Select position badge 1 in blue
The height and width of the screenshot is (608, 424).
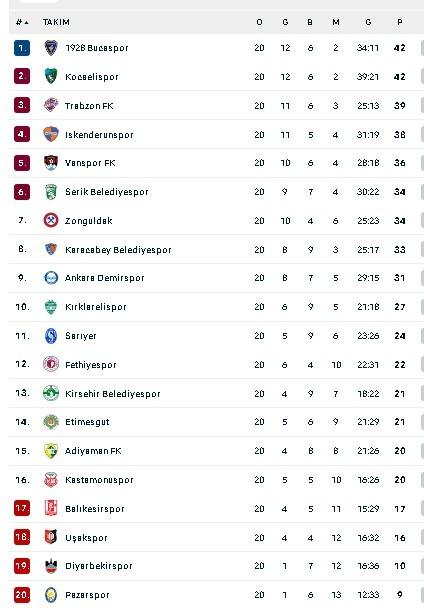(22, 48)
